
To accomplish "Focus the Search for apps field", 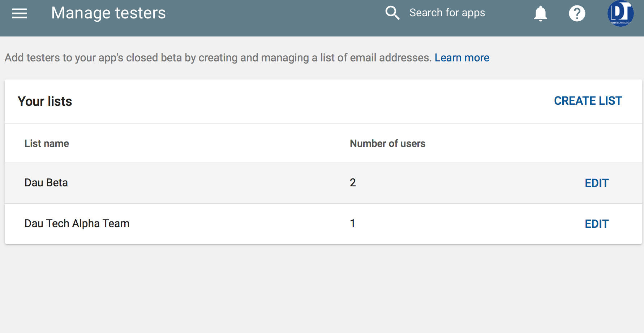I will (x=447, y=13).
